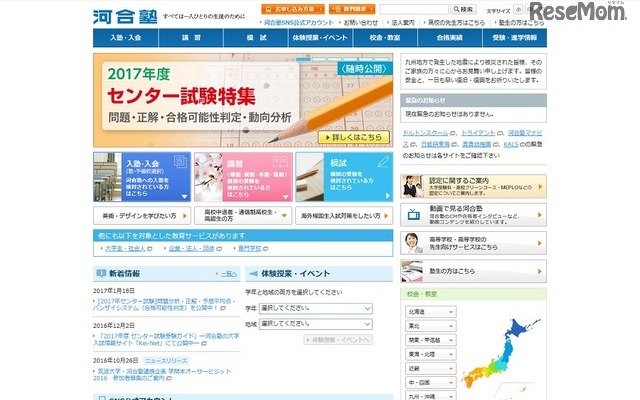Open センター試験受験ガイド news link
The width and height of the screenshot is (640, 400).
(x=166, y=340)
